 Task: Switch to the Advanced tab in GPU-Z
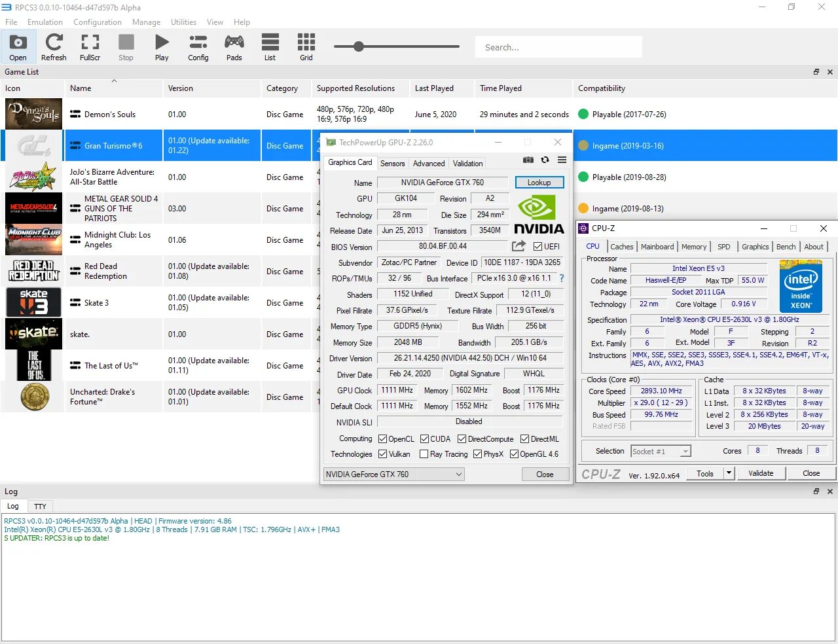pyautogui.click(x=429, y=164)
